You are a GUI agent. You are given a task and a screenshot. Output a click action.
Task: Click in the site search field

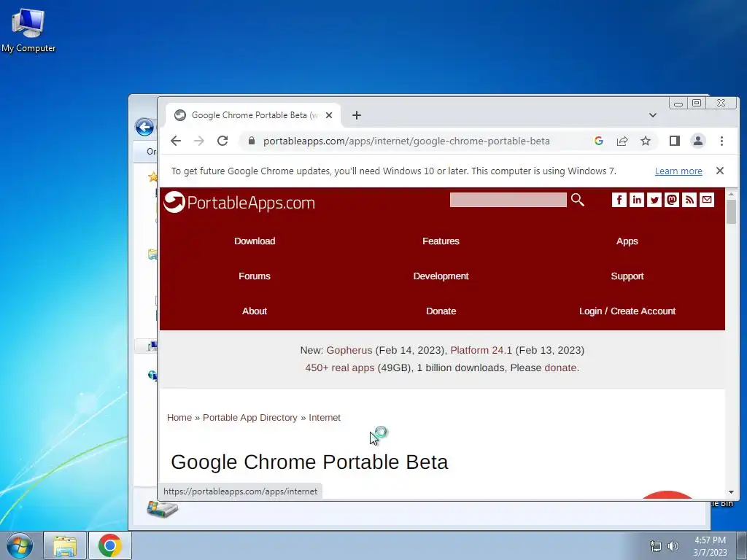point(508,200)
